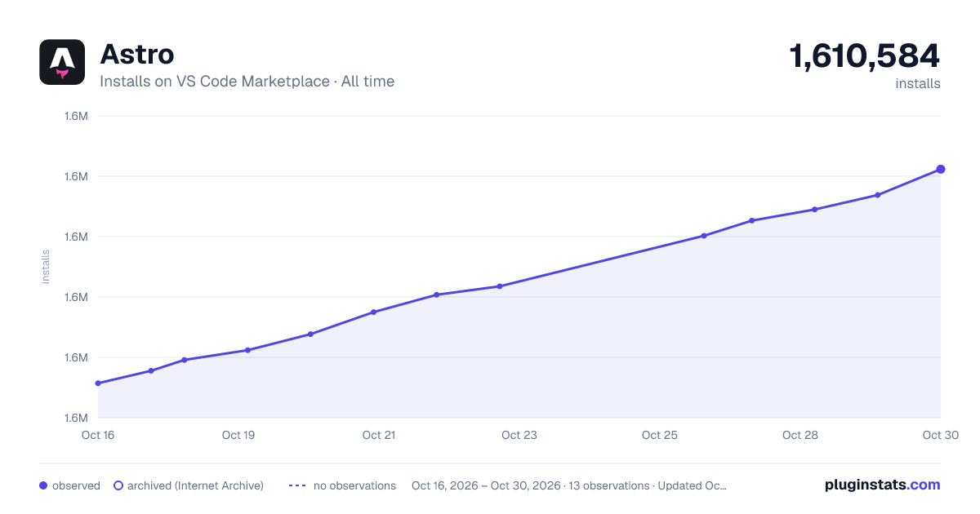
Task: Select the Astro title heading
Action: (x=136, y=55)
